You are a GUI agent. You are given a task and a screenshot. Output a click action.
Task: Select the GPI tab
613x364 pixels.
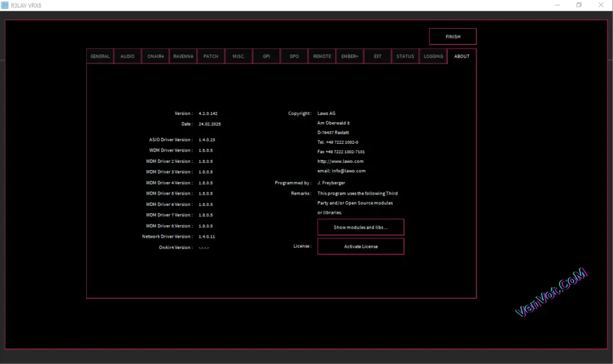pos(266,56)
